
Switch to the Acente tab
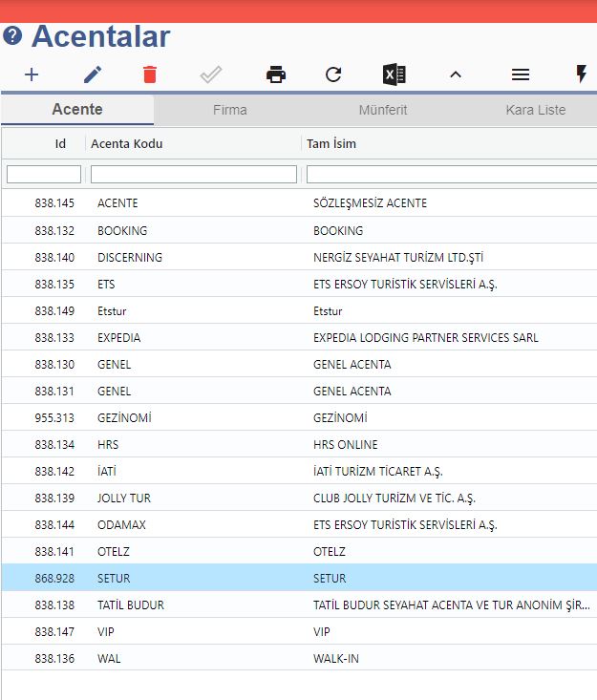click(77, 110)
